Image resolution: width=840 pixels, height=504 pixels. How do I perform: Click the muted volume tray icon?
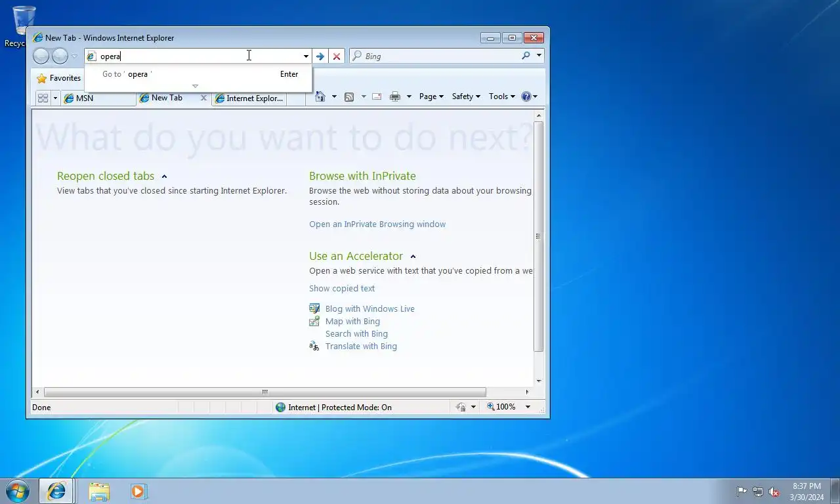coord(774,492)
